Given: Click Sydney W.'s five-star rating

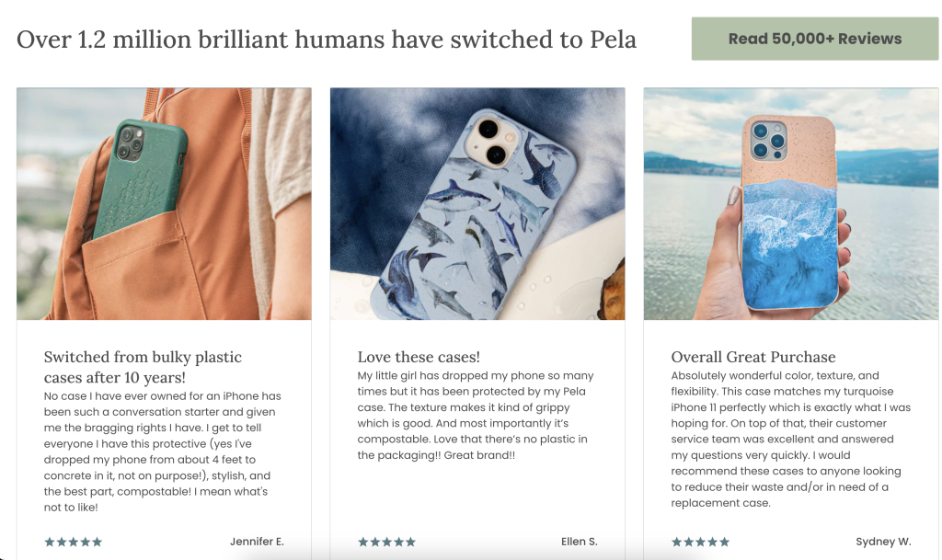Looking at the screenshot, I should point(700,542).
